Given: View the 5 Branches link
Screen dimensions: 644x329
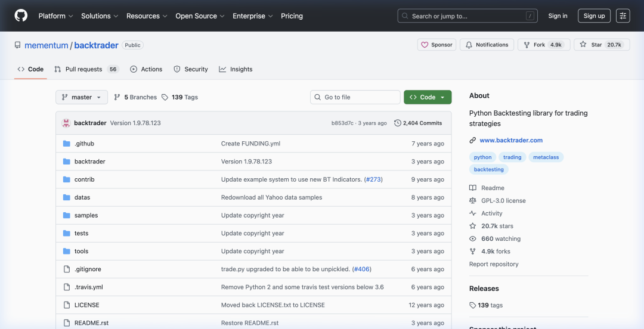Looking at the screenshot, I should (135, 97).
